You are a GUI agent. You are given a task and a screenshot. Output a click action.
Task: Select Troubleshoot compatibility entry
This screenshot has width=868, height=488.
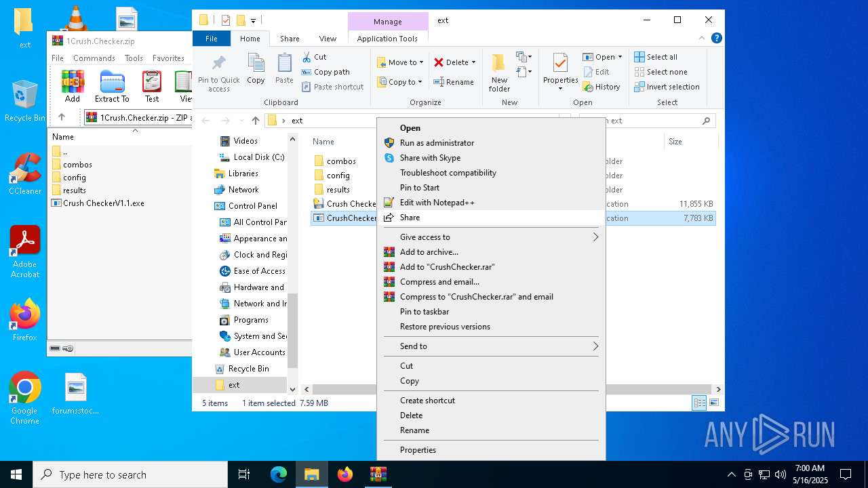(x=491, y=173)
